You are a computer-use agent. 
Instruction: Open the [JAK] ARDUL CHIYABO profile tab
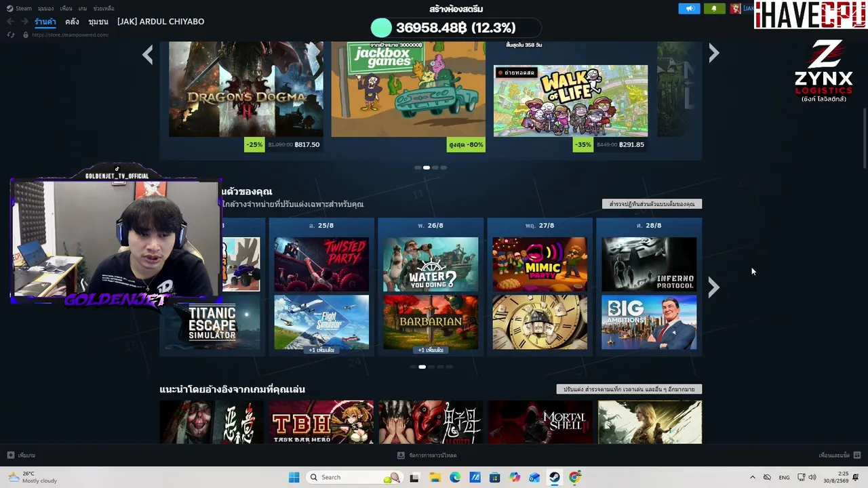(161, 22)
